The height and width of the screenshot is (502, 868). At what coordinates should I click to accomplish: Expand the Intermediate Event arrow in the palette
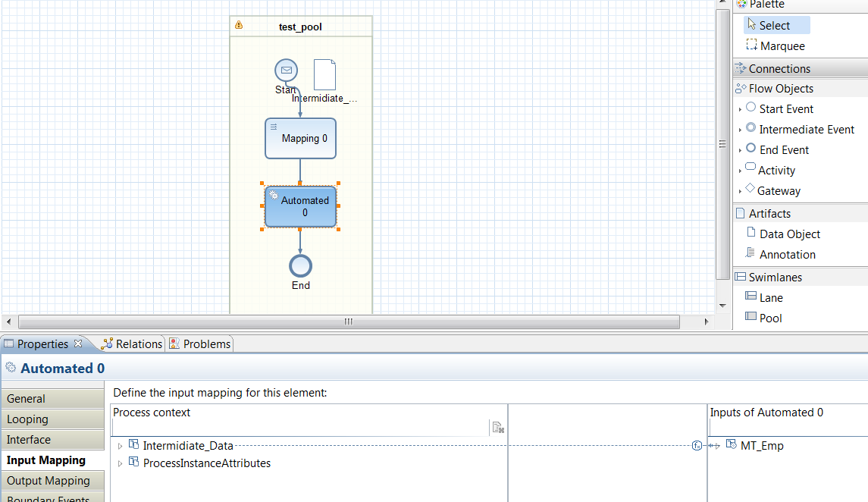pyautogui.click(x=740, y=130)
